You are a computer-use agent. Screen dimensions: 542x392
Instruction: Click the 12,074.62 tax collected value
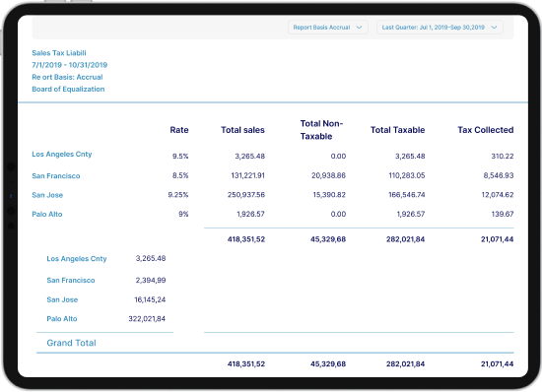[498, 195]
